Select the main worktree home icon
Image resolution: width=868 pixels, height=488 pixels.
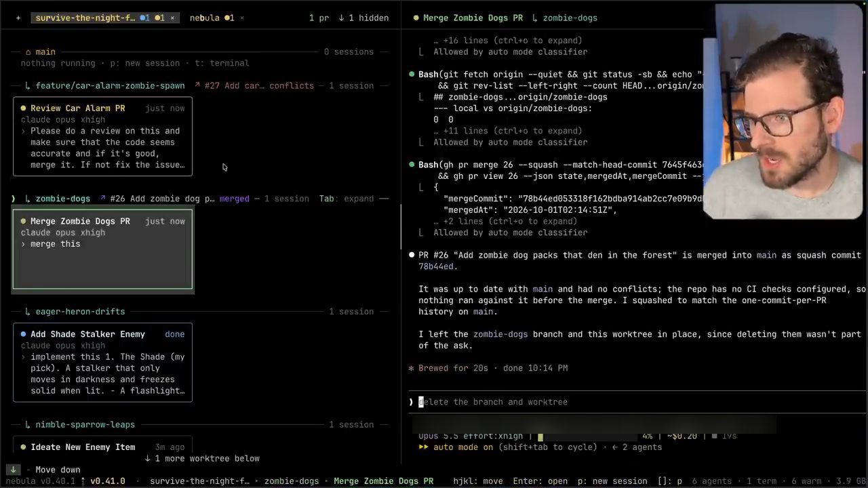click(28, 52)
